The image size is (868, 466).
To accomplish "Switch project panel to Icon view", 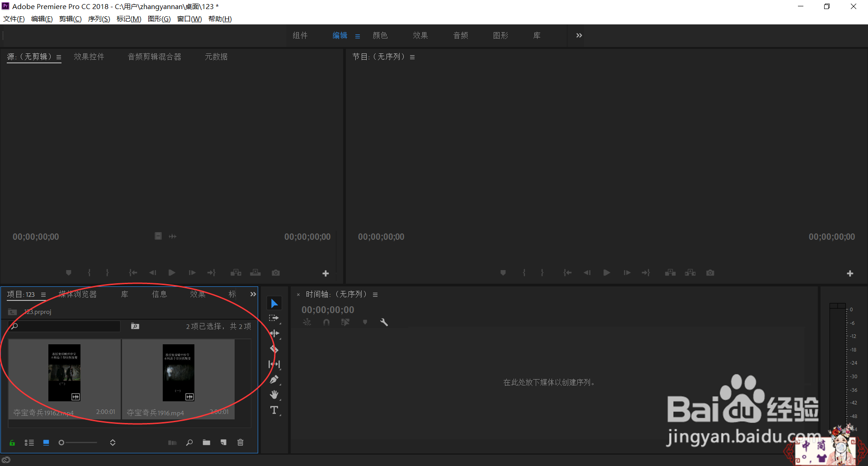I will (x=46, y=442).
